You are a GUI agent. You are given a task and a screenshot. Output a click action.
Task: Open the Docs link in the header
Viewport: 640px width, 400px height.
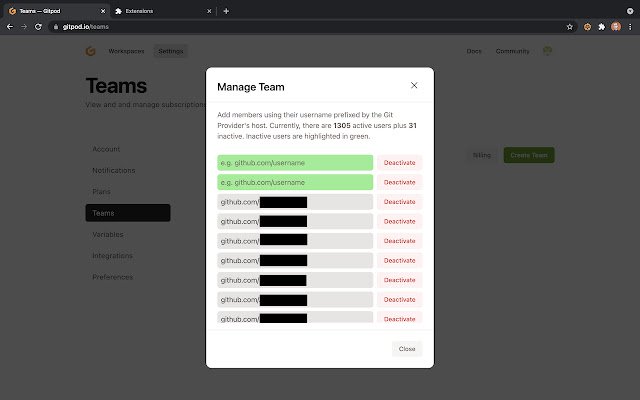[x=474, y=51]
